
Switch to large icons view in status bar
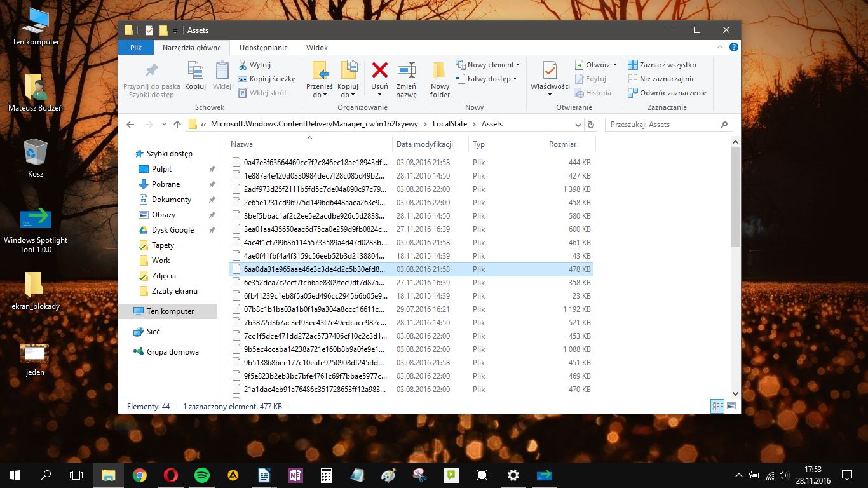pyautogui.click(x=731, y=406)
